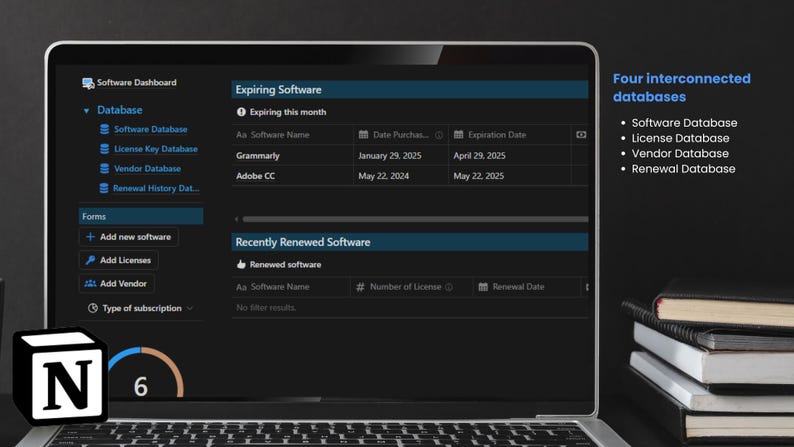Click the Software Dashboard page icon
This screenshot has height=447, width=794.
88,83
